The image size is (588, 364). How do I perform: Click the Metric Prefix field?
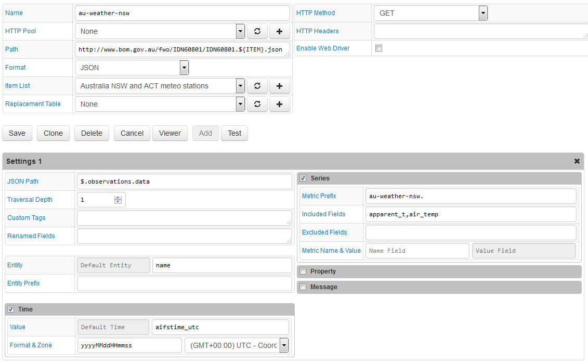point(471,196)
